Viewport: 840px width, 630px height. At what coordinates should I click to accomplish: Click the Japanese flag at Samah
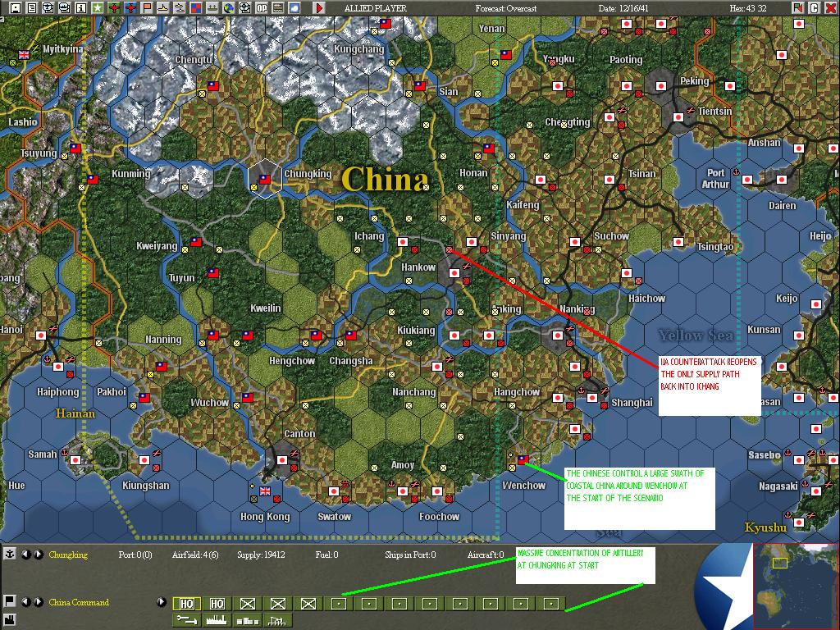pos(75,459)
